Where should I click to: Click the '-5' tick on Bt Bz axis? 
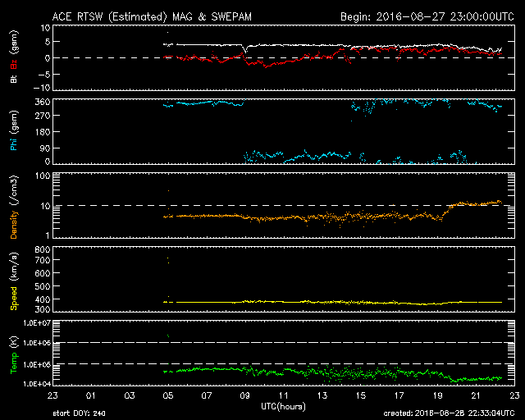43,75
